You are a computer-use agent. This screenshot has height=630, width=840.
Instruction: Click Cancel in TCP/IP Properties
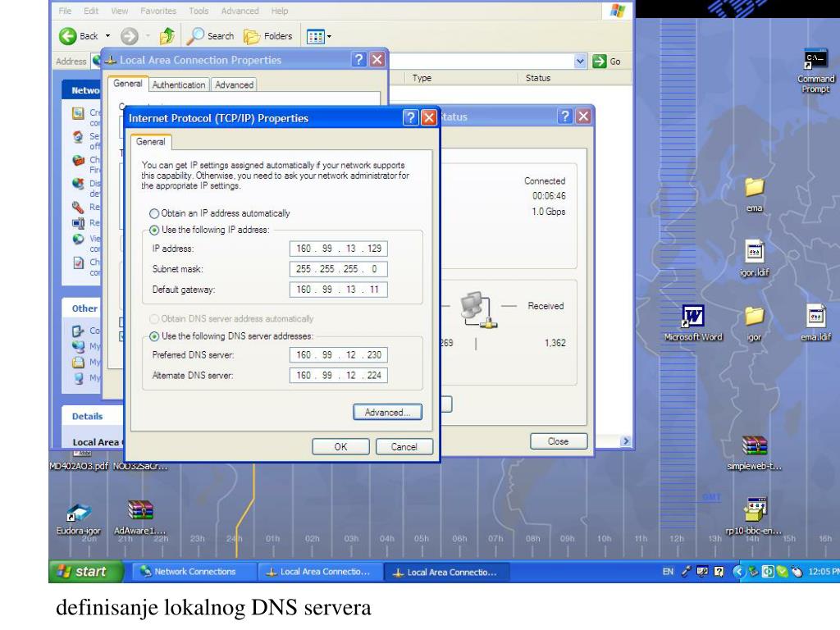(404, 447)
